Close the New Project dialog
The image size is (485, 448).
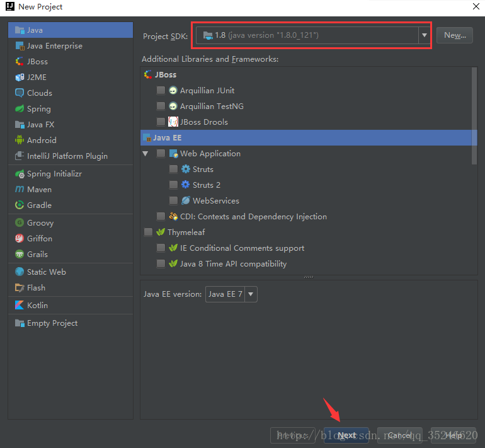(x=476, y=6)
